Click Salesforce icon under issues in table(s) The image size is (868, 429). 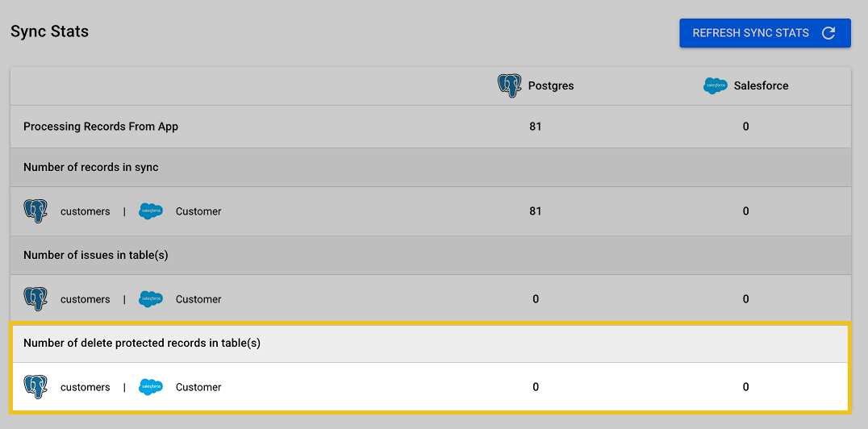click(151, 299)
